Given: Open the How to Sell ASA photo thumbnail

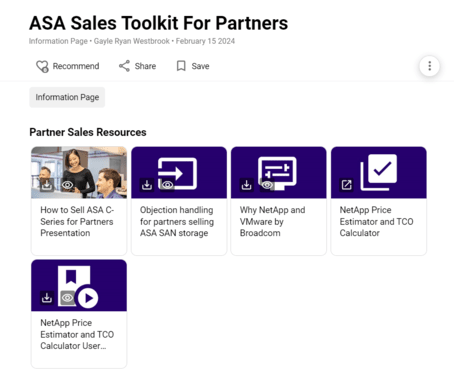Looking at the screenshot, I should 79,172.
